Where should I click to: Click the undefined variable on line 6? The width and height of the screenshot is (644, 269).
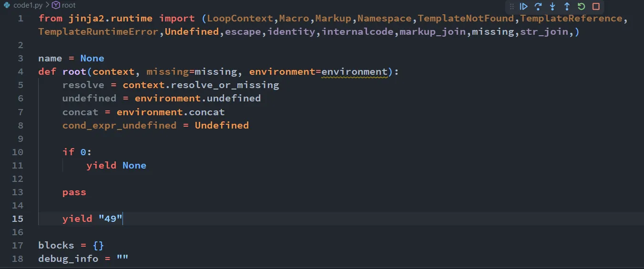pyautogui.click(x=89, y=99)
